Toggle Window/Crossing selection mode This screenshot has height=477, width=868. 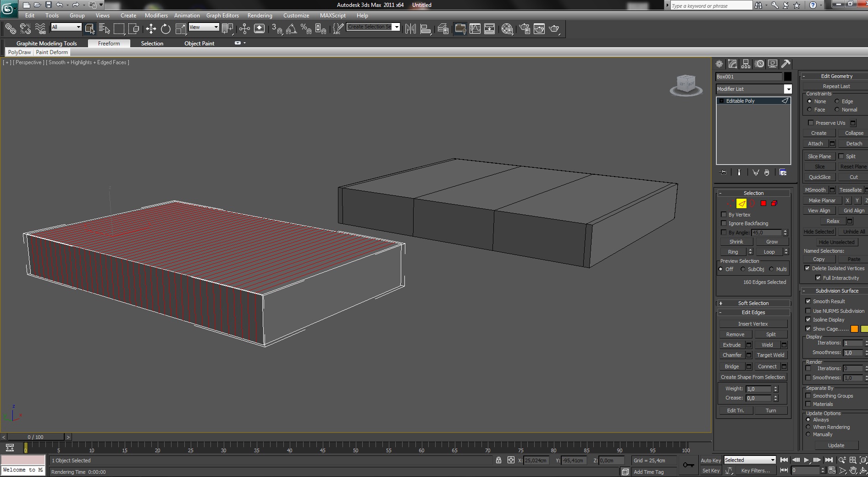click(134, 29)
